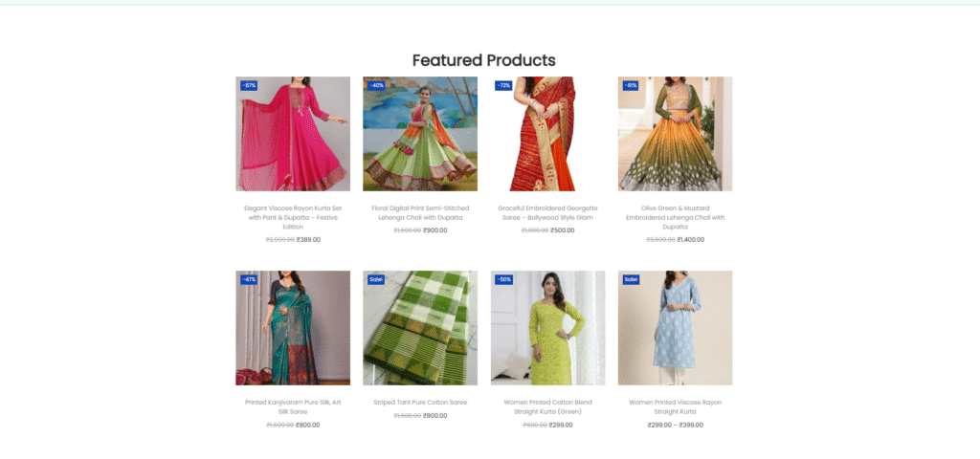Click the Striped Tant Pure Cotton Saree title

pos(420,403)
